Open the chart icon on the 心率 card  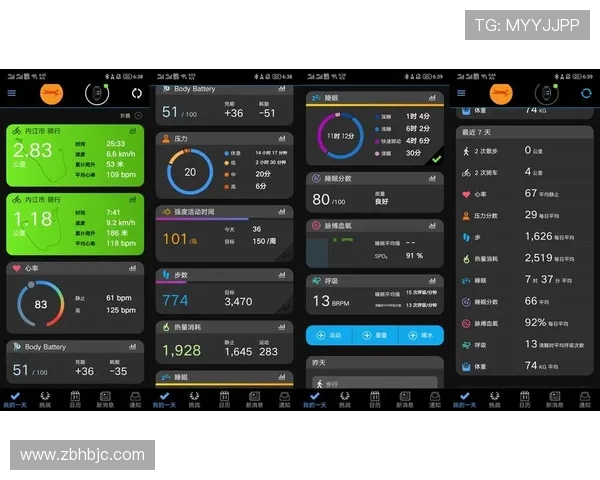(132, 269)
